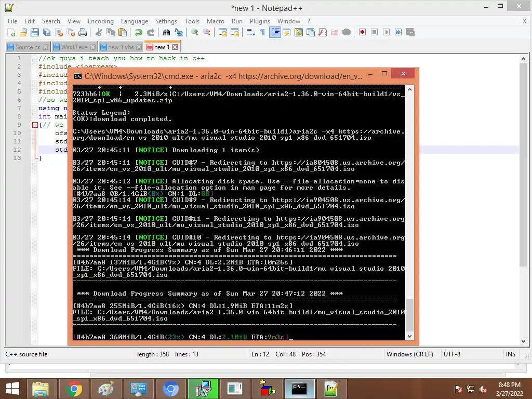Print the document
Viewport: 532px width, 399px height.
pyautogui.click(x=83, y=32)
